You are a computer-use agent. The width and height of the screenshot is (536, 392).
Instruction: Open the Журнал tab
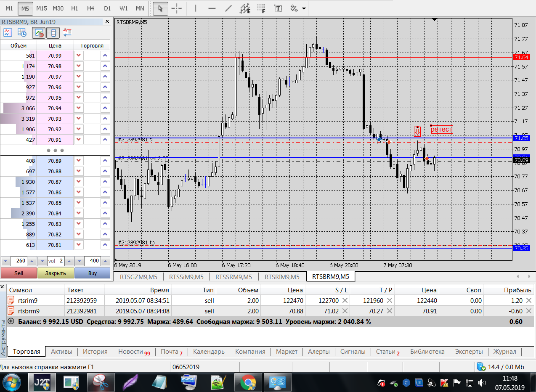[x=504, y=352]
